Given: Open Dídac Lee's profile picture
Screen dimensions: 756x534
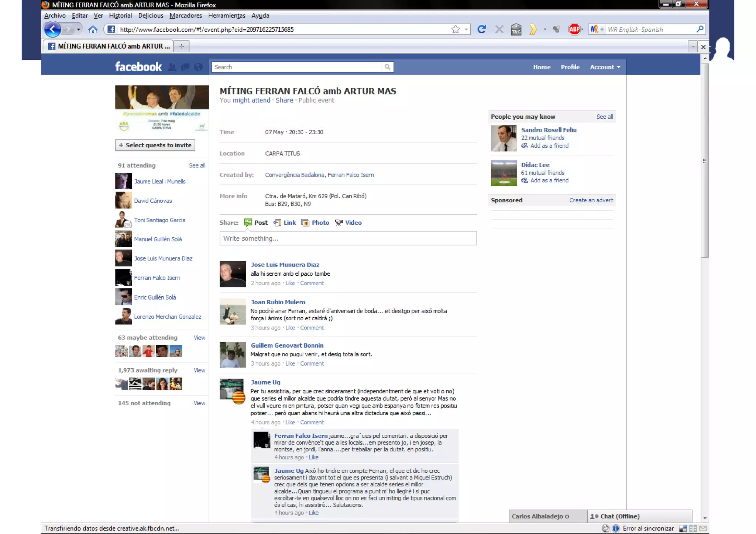Looking at the screenshot, I should [x=504, y=173].
